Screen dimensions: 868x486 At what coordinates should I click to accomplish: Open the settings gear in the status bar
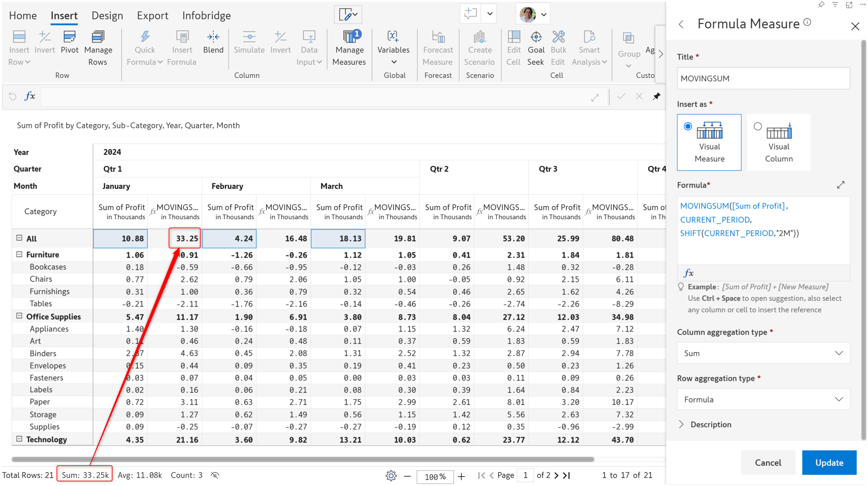(x=391, y=475)
